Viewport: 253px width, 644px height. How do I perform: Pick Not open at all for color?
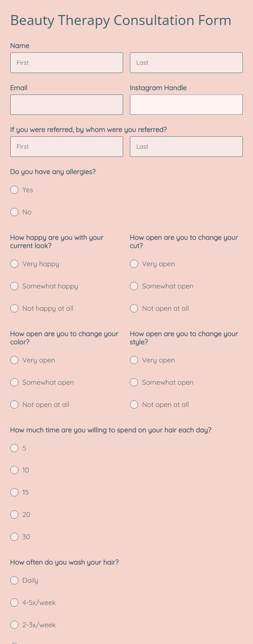coord(14,405)
